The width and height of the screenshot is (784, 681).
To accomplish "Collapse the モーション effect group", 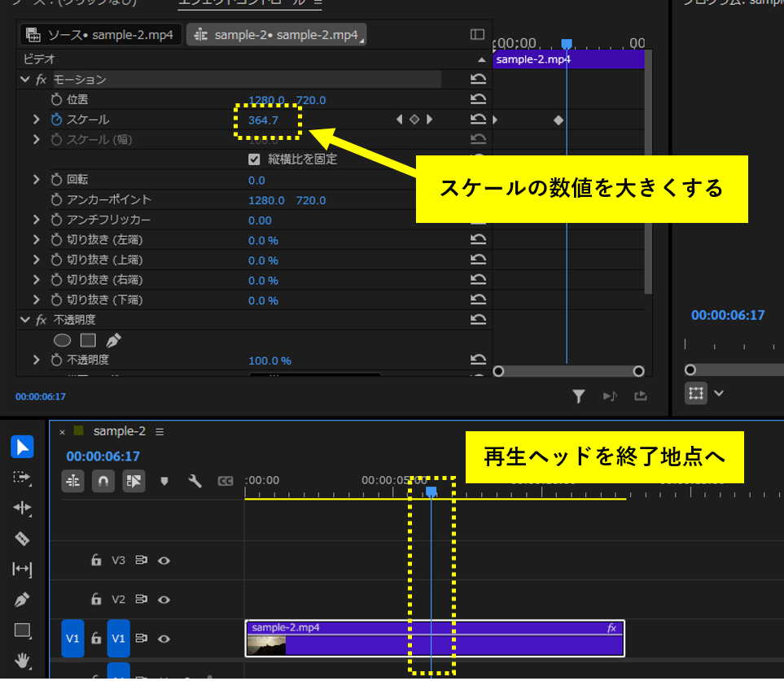I will [25, 80].
